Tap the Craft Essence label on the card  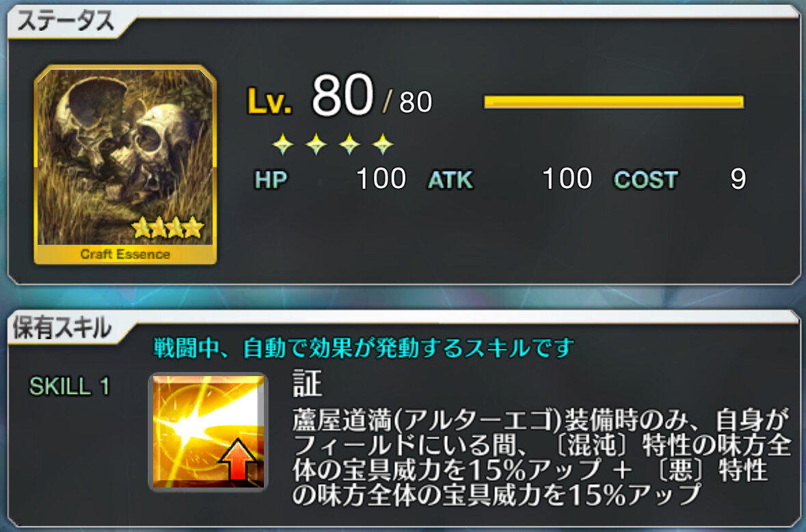[x=125, y=254]
